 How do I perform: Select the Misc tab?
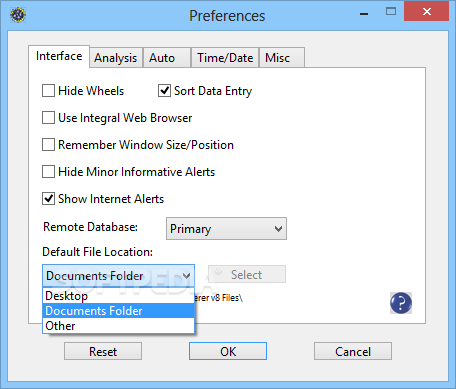pos(282,58)
